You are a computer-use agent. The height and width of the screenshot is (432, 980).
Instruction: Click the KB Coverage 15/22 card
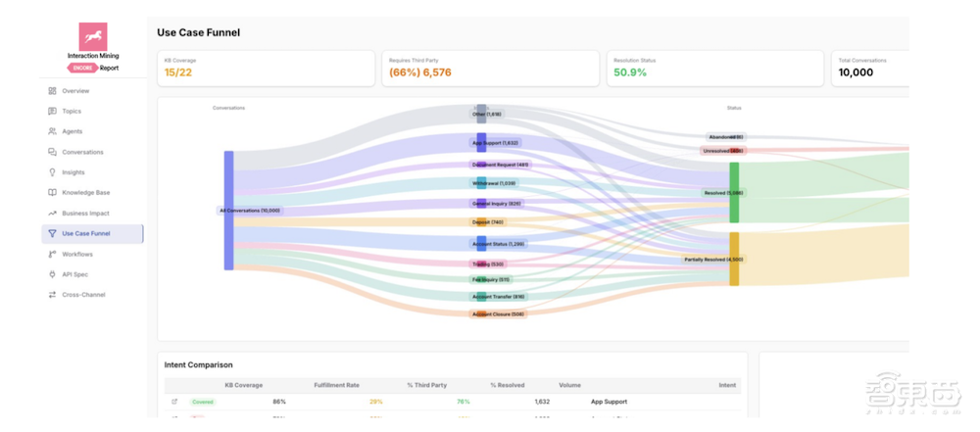point(267,69)
